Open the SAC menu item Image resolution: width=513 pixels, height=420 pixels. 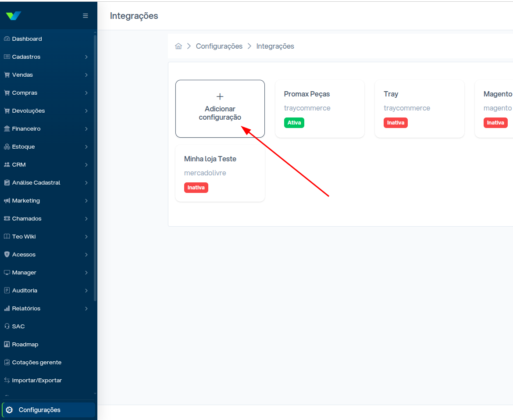(47, 327)
